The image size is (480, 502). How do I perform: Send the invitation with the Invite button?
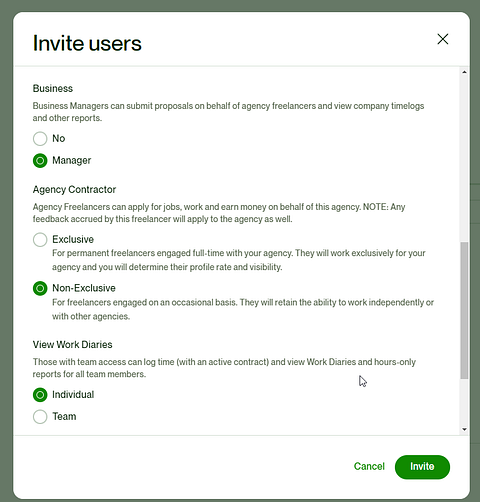422,467
